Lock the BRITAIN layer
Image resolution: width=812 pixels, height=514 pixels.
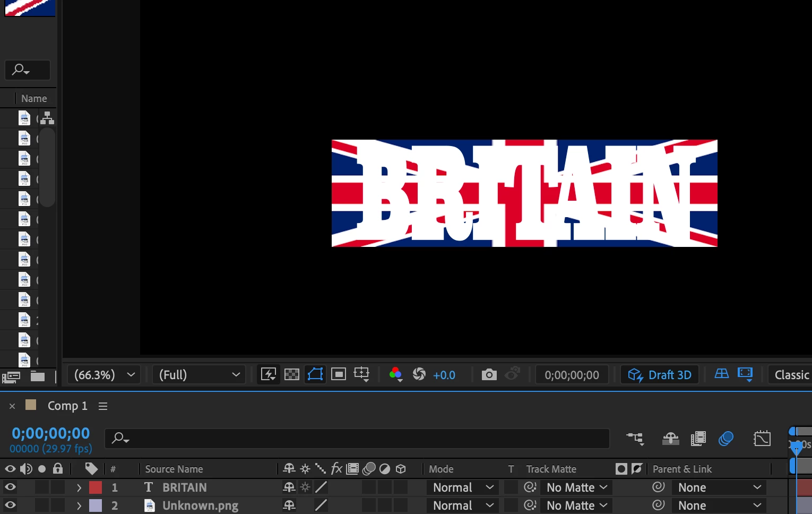58,487
